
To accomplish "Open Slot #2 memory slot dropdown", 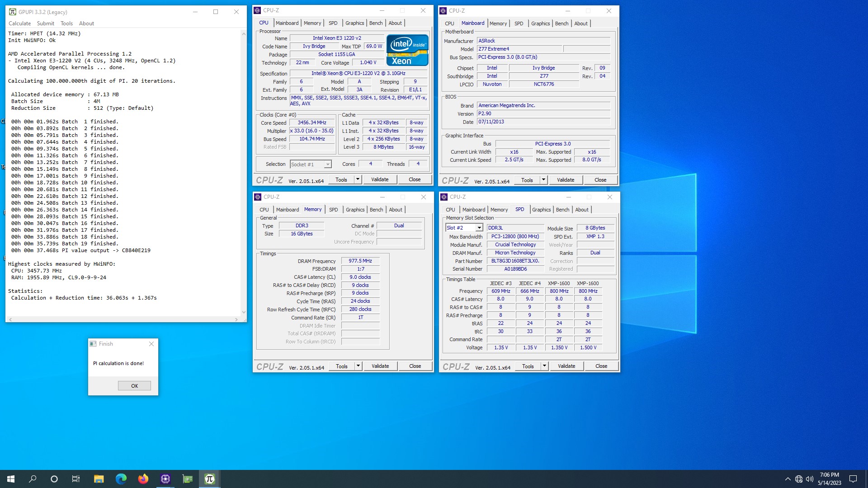I will pos(464,228).
